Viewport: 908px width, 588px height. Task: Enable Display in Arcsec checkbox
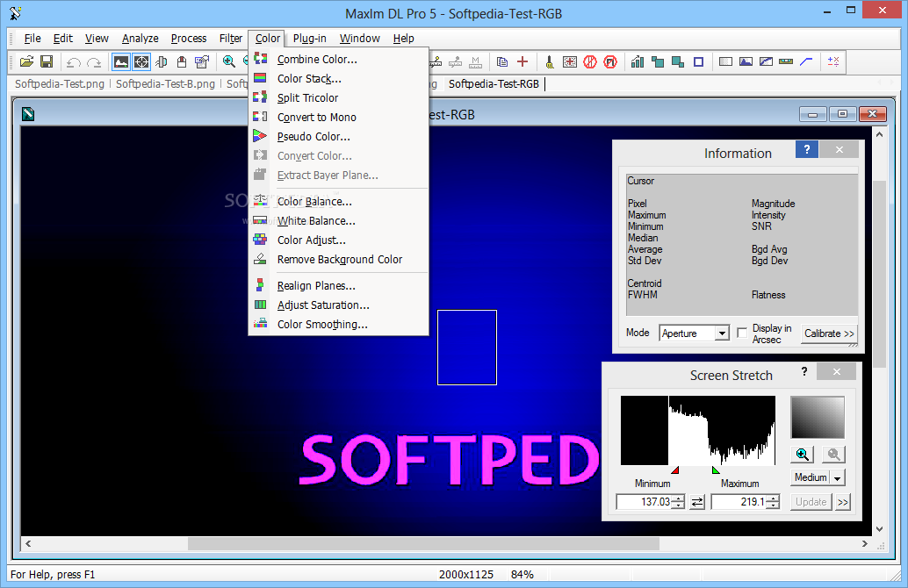pyautogui.click(x=742, y=333)
